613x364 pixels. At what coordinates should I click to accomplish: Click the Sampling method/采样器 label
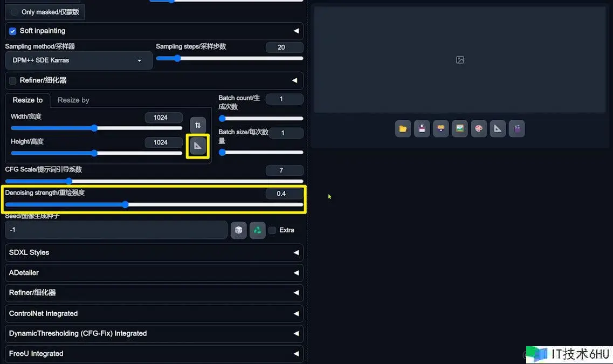[x=40, y=46]
